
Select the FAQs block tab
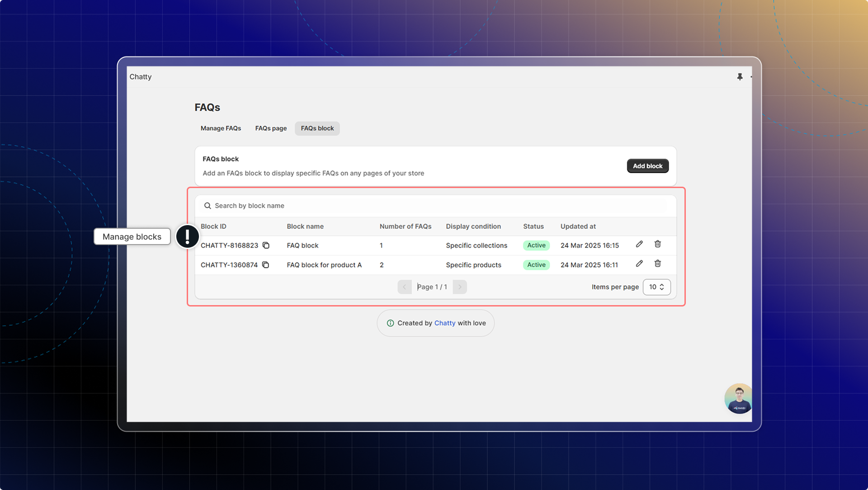pyautogui.click(x=317, y=128)
